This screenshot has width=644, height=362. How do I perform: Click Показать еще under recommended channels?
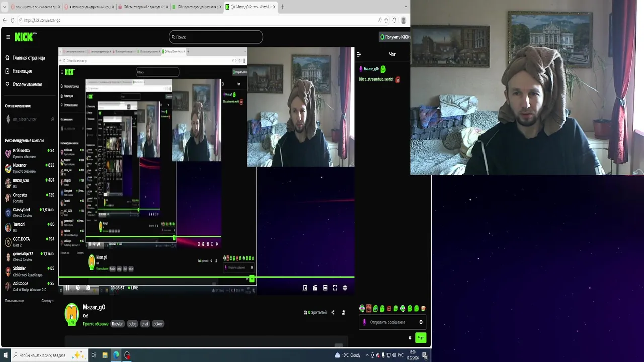(x=14, y=301)
